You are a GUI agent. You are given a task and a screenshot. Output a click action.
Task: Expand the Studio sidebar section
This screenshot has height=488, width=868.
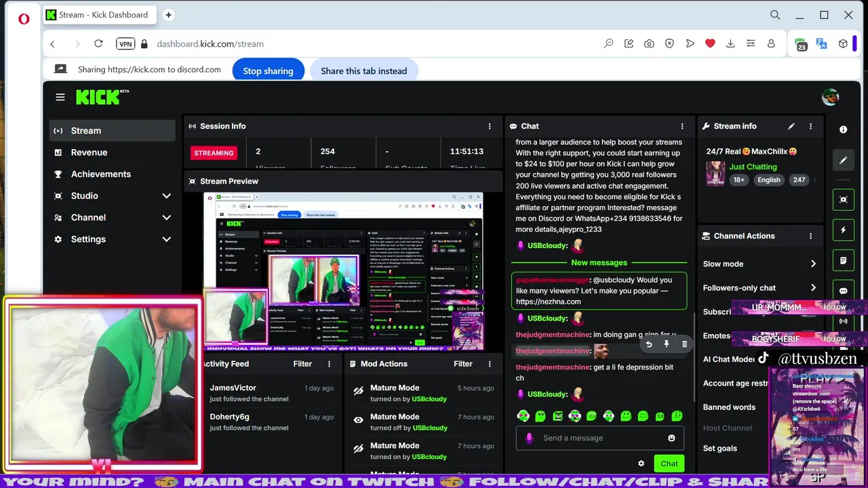166,196
